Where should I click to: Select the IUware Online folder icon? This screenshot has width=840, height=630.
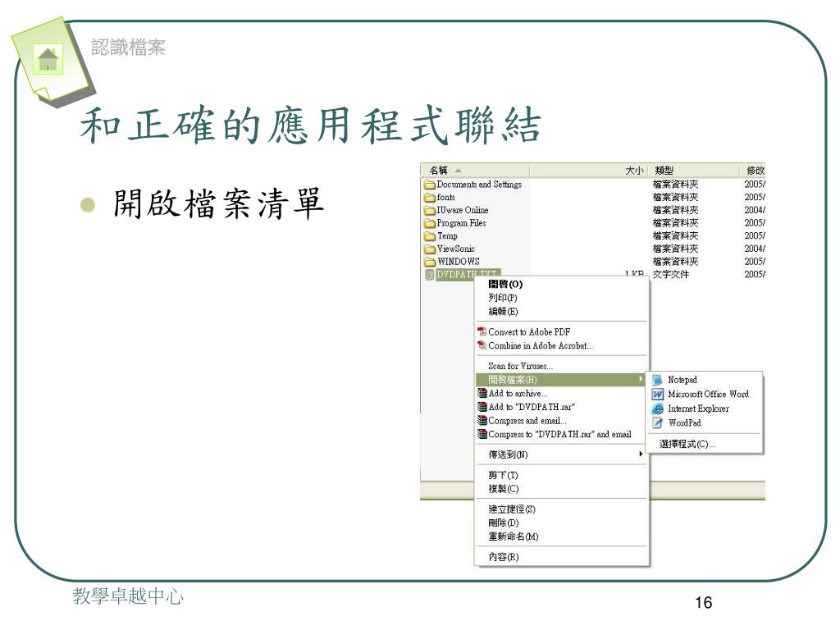click(430, 211)
